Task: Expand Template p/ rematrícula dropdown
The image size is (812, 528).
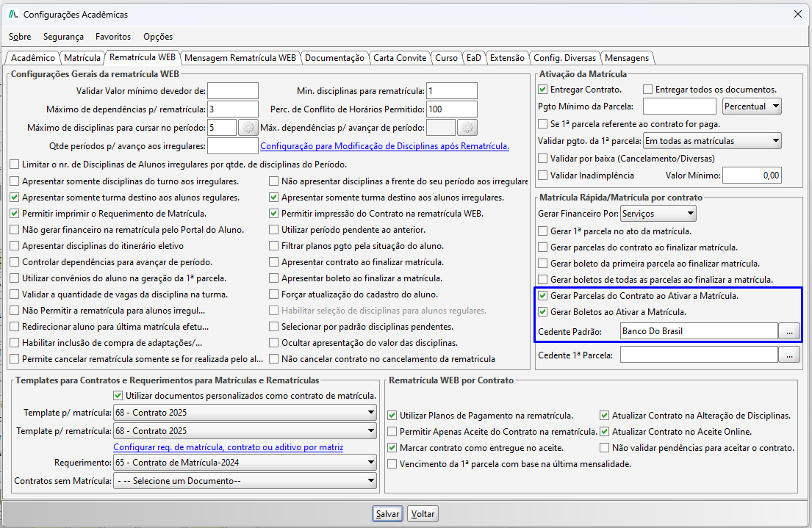Action: (x=245, y=431)
